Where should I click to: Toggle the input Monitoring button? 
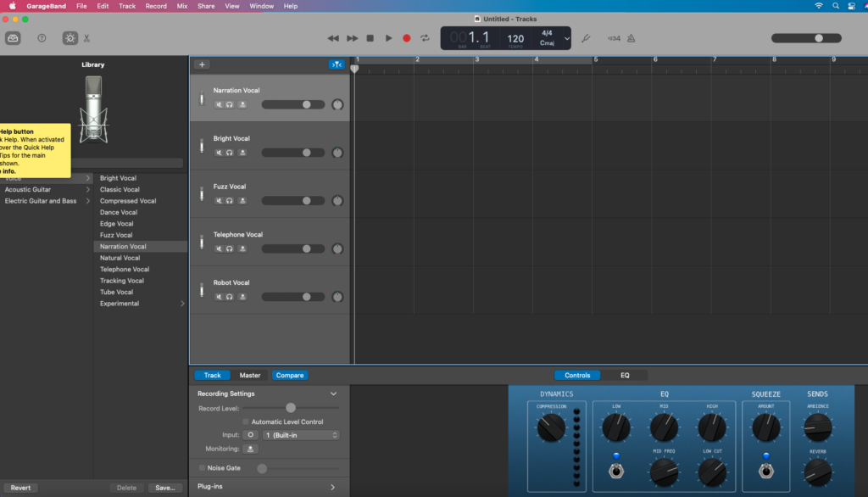251,449
